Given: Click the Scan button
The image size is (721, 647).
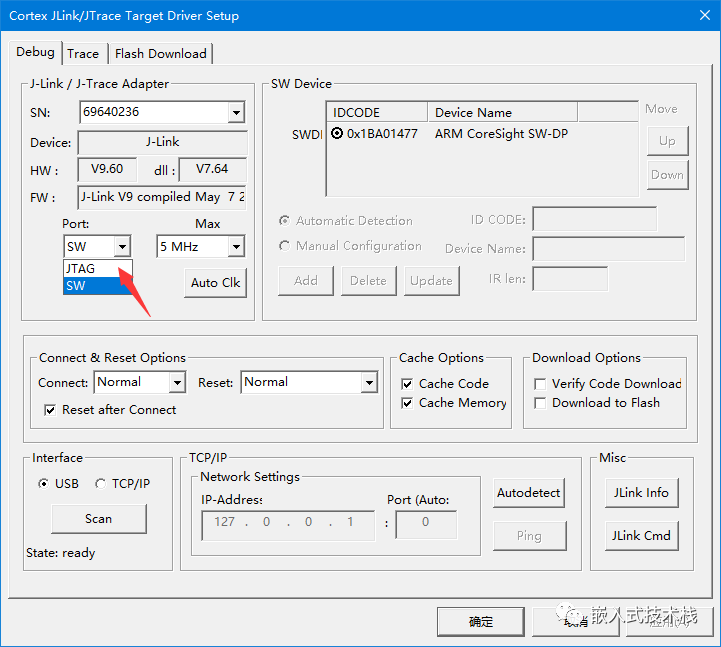Looking at the screenshot, I should click(x=99, y=519).
